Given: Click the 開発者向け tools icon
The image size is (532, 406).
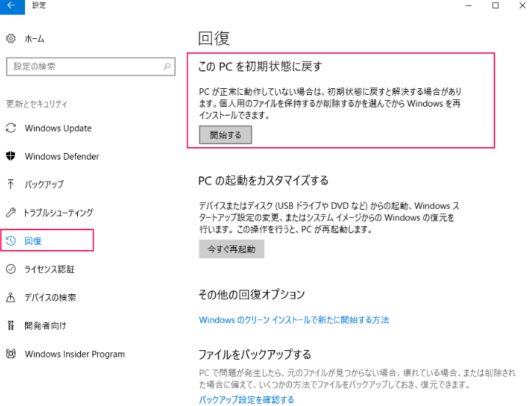Looking at the screenshot, I should [11, 326].
